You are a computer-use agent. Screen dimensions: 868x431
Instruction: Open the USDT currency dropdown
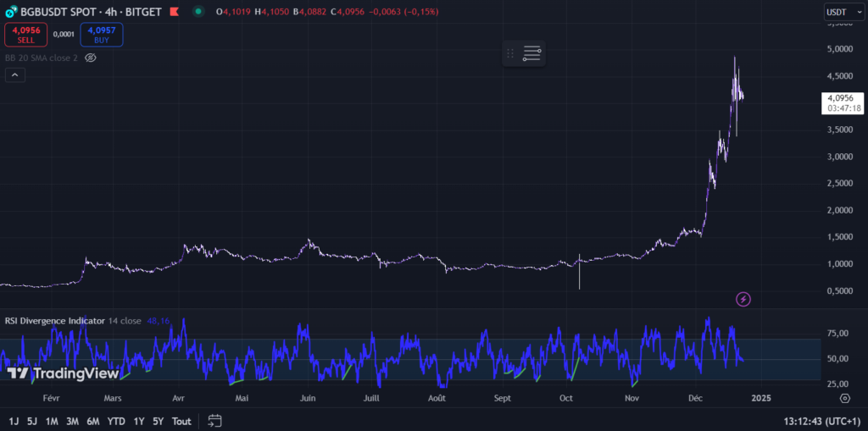tap(841, 12)
